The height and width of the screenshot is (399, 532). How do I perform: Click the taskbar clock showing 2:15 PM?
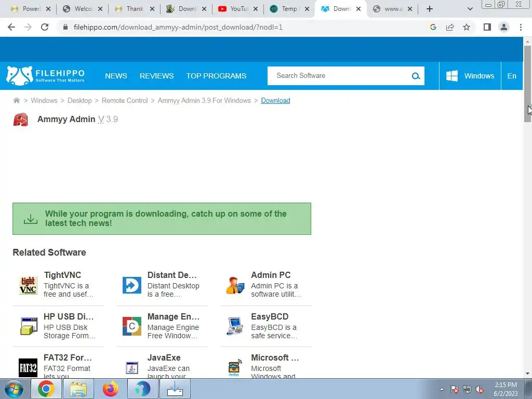click(506, 389)
